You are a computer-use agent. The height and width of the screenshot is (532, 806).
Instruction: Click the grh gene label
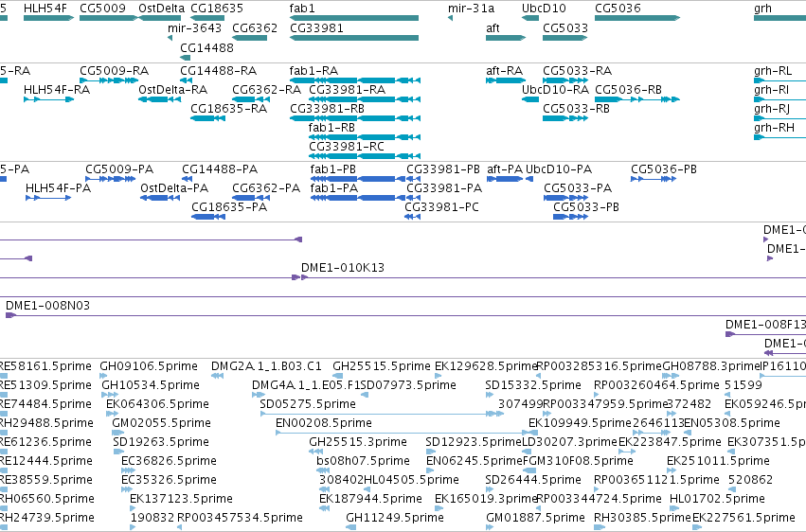762,9
